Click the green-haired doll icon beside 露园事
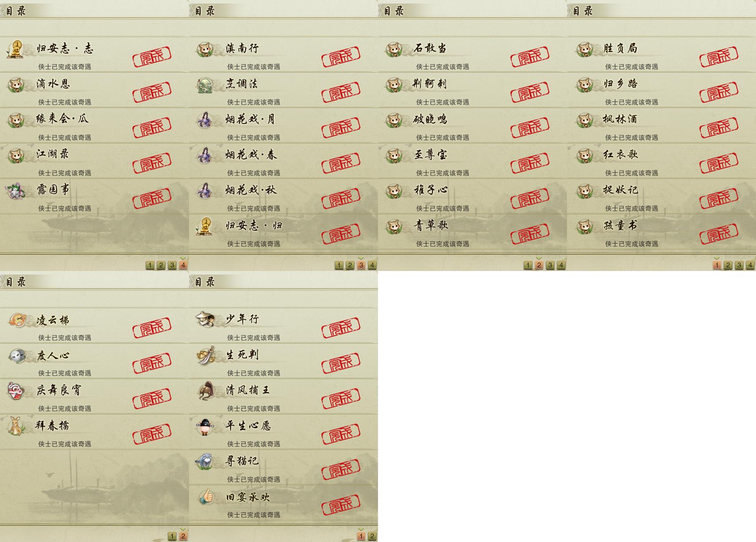Viewport: 756px width, 542px height. (x=15, y=190)
